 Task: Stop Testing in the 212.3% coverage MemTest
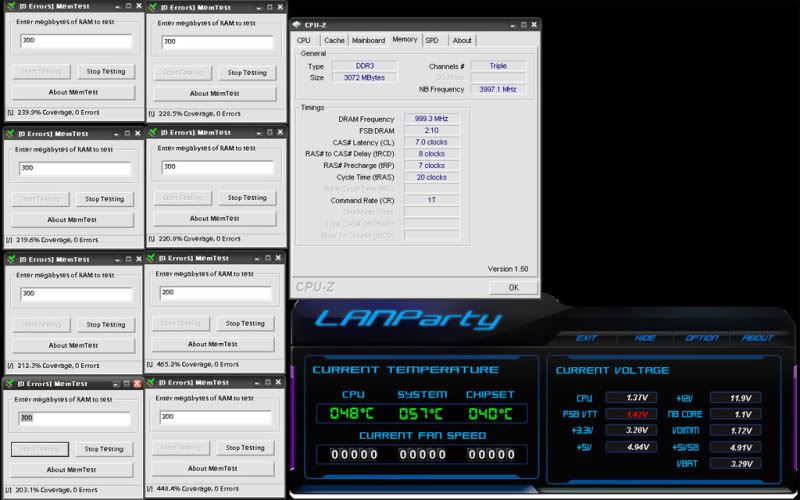pos(106,324)
